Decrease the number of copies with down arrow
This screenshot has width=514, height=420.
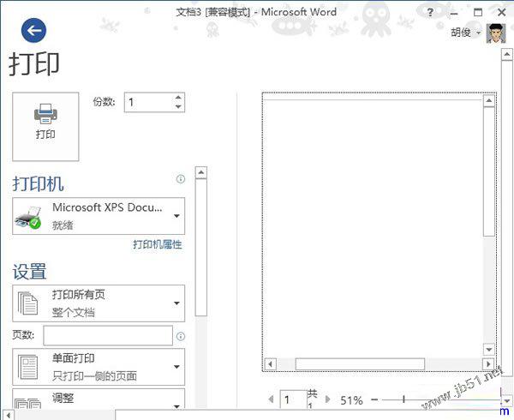coord(178,106)
